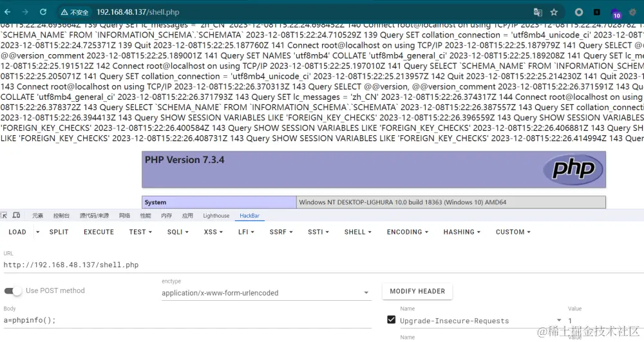Open the black square extension icon
This screenshot has height=342, width=644.
[597, 12]
